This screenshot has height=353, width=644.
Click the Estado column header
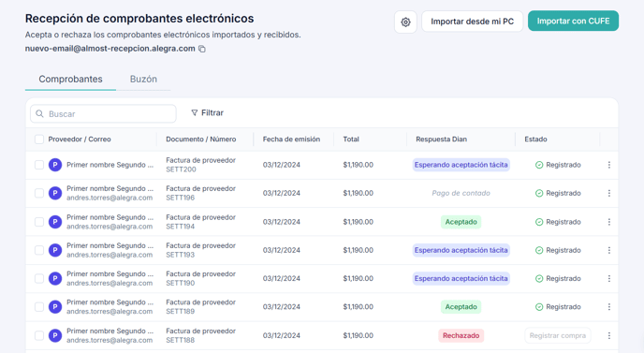tap(535, 140)
